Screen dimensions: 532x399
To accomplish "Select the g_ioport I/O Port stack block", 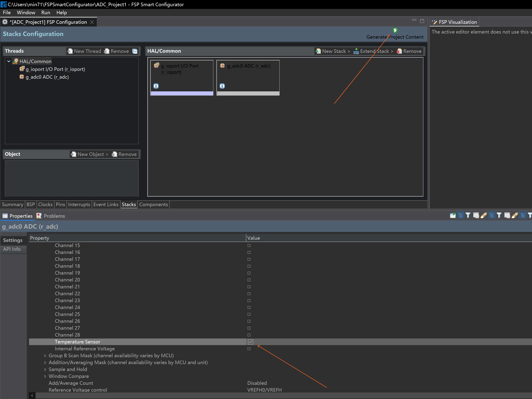I will [x=182, y=78].
